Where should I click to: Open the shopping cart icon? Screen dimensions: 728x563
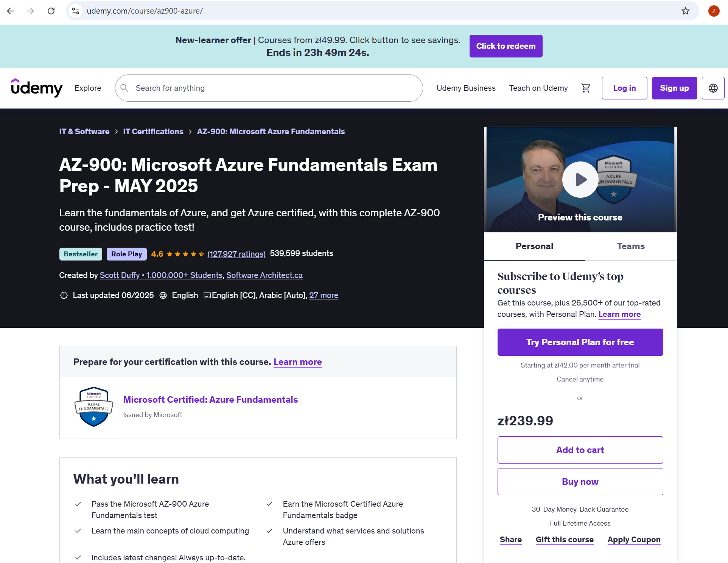(586, 88)
